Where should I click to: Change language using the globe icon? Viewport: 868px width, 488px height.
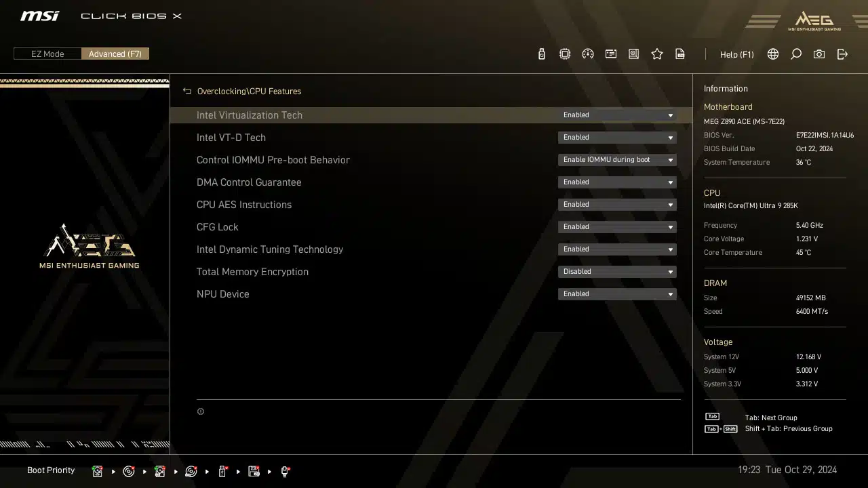[773, 54]
